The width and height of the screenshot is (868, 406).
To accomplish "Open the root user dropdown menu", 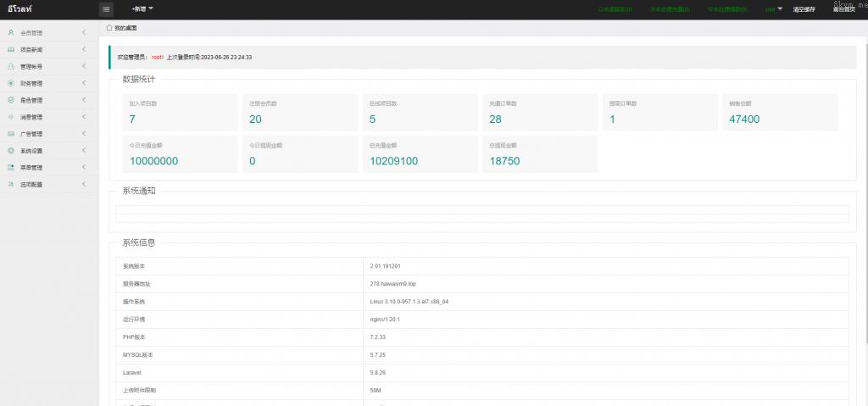I will tap(774, 9).
